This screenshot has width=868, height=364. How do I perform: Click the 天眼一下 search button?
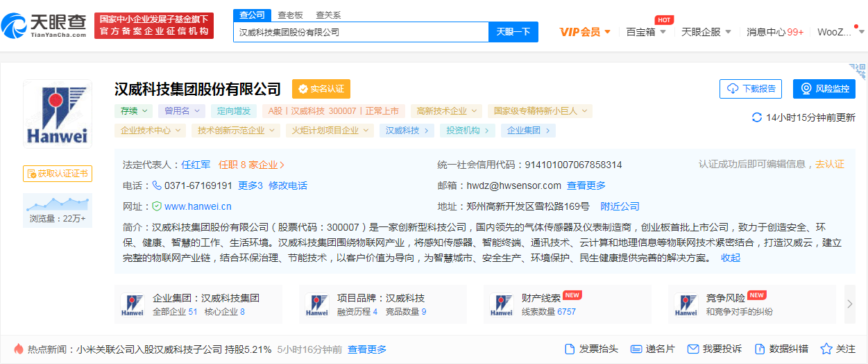tap(513, 32)
